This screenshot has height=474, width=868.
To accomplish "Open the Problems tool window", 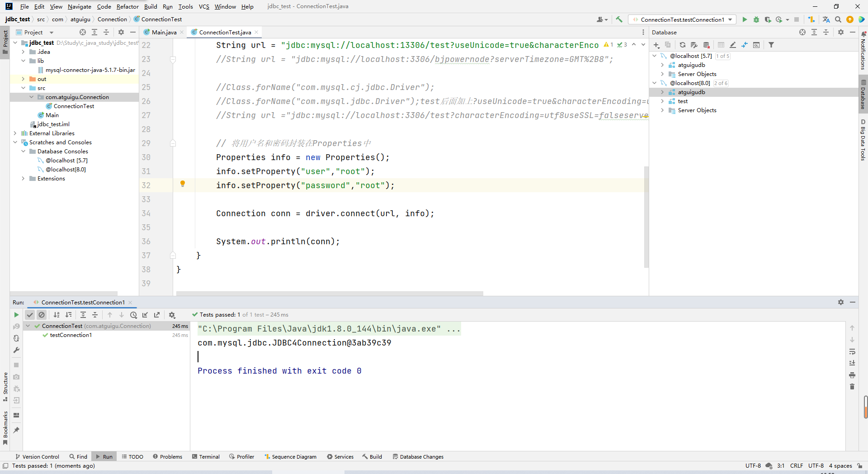I will tap(168, 457).
